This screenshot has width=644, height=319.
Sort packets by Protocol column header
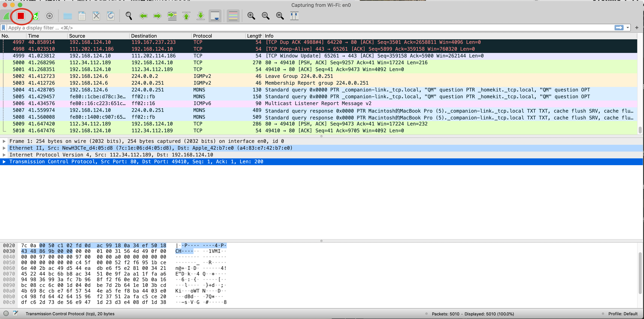coord(203,36)
